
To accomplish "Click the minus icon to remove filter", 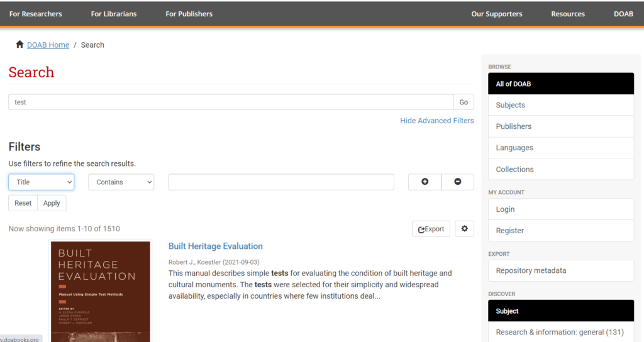I will [457, 182].
